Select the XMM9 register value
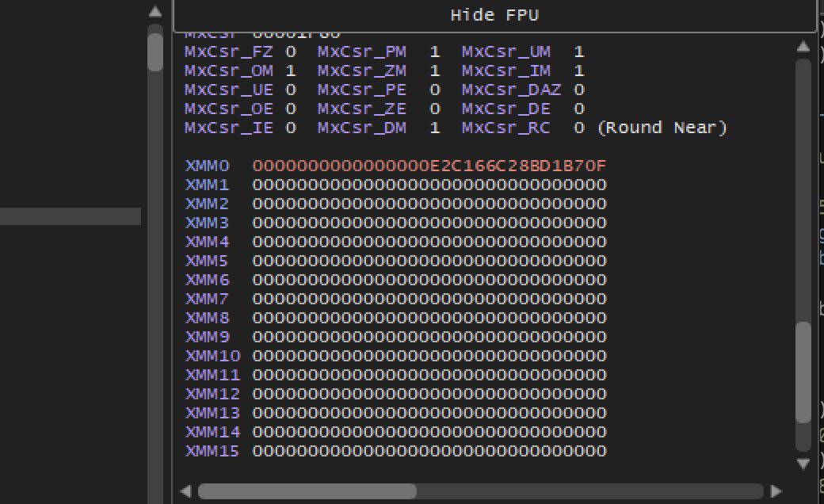The height and width of the screenshot is (504, 824). pos(429,337)
